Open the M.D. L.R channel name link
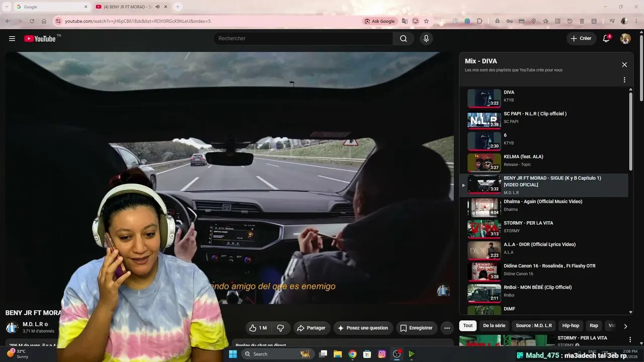Viewport: 644px width, 362px height. point(33,324)
